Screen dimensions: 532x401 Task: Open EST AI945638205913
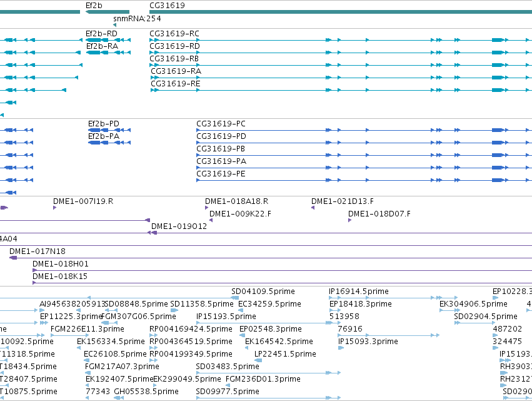tap(73, 304)
